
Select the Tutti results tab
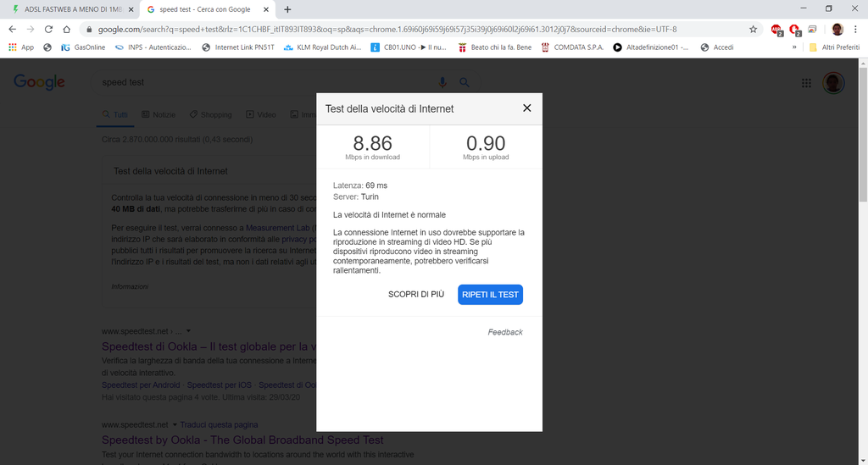[x=115, y=115]
